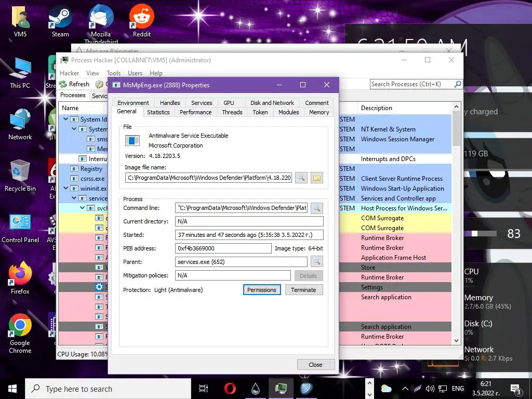Collapse the System process tree node
Image resolution: width=532 pixels, height=399 pixels.
(x=74, y=129)
